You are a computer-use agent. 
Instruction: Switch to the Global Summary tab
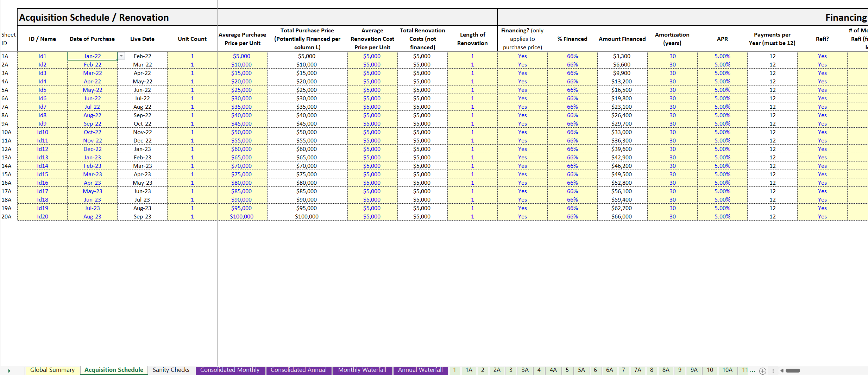point(52,370)
